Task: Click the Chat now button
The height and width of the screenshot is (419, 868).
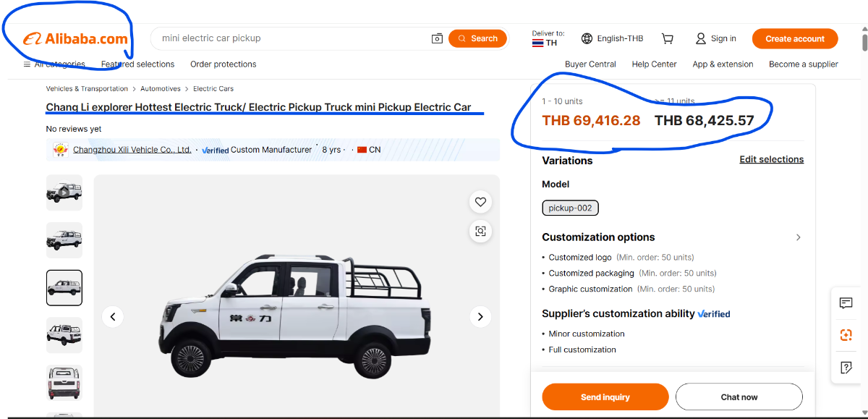Action: pyautogui.click(x=739, y=397)
